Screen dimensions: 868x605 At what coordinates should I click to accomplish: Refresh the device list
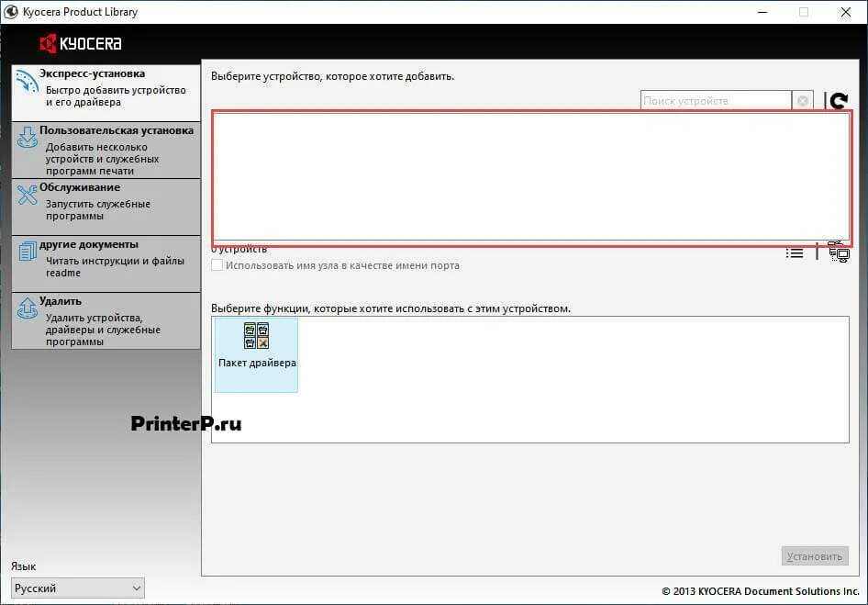click(x=840, y=101)
